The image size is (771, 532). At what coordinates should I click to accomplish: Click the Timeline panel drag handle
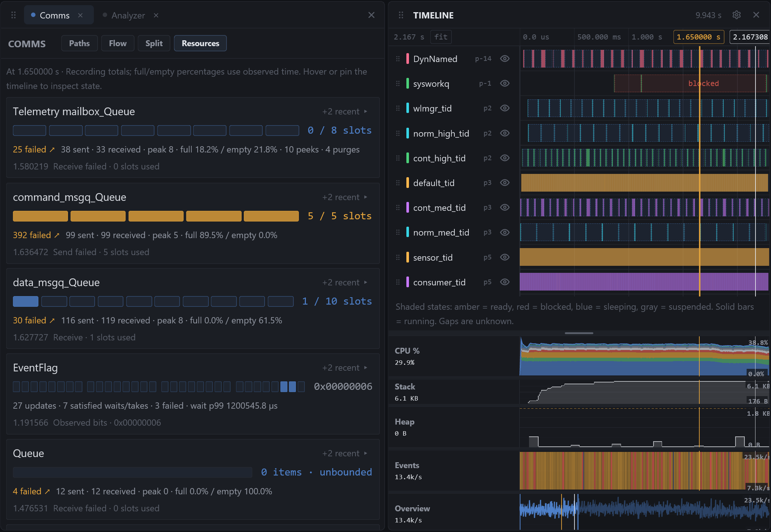(x=401, y=15)
